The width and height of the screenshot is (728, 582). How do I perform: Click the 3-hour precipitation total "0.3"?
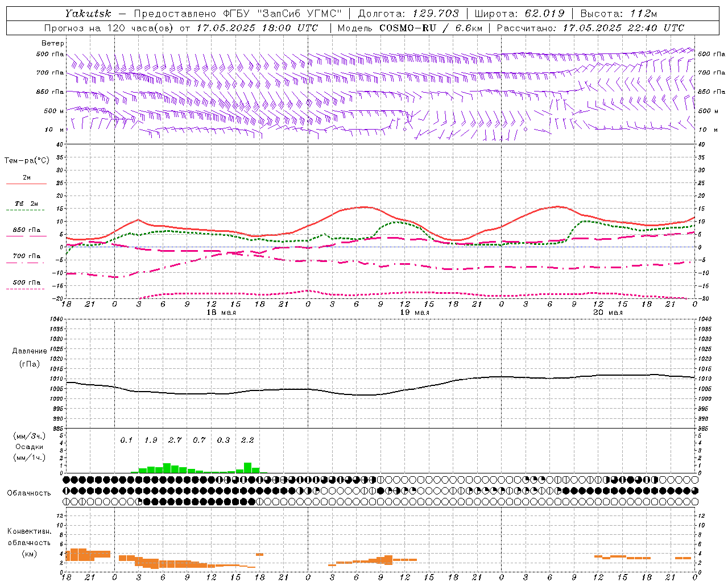(224, 440)
